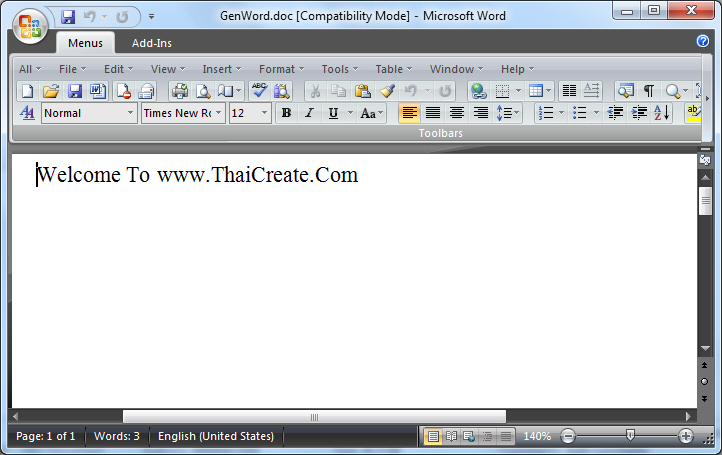Click the Increase Indent icon
The width and height of the screenshot is (722, 455).
pos(639,113)
